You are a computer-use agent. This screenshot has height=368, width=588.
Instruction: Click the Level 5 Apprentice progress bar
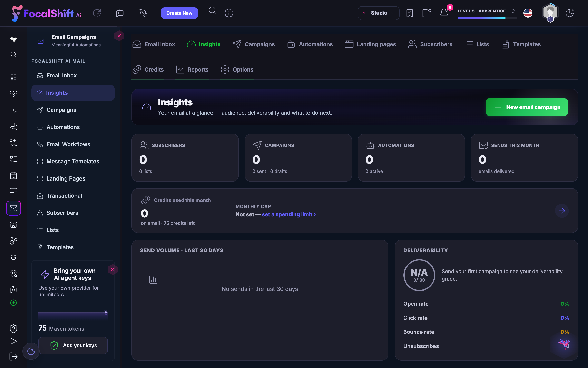click(x=487, y=18)
